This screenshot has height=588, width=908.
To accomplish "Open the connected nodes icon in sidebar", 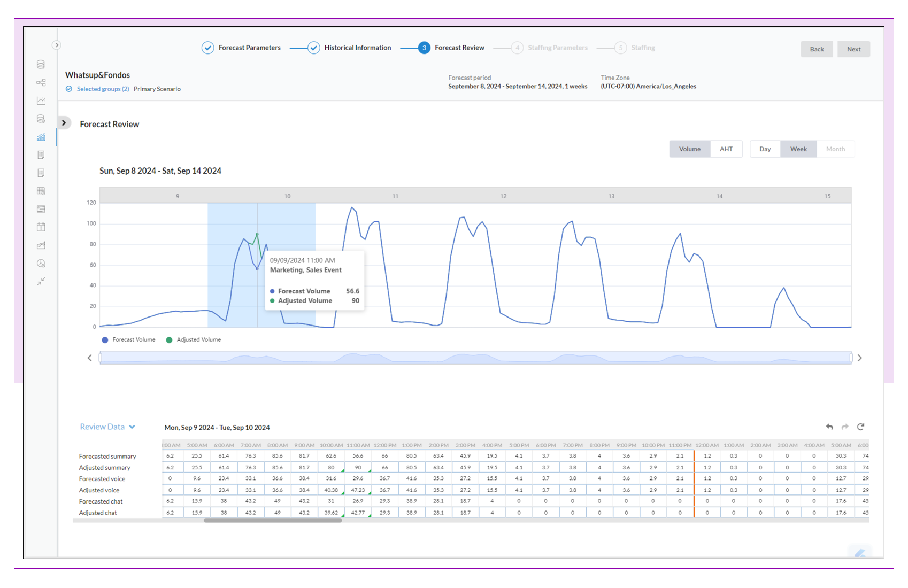I will coord(41,82).
